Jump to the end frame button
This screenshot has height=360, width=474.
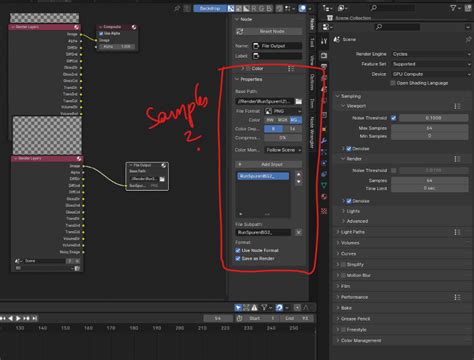tap(34, 318)
